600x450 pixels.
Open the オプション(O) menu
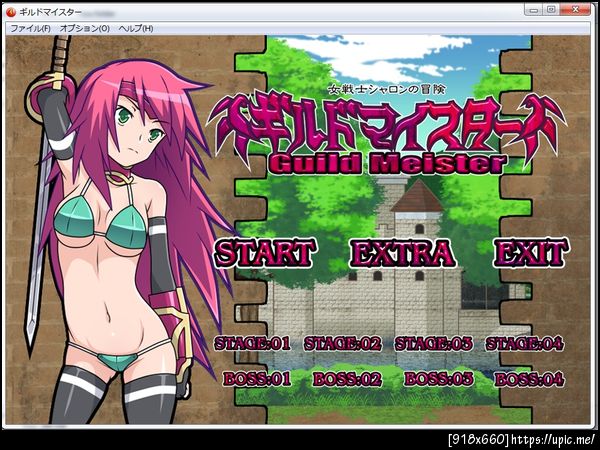85,28
